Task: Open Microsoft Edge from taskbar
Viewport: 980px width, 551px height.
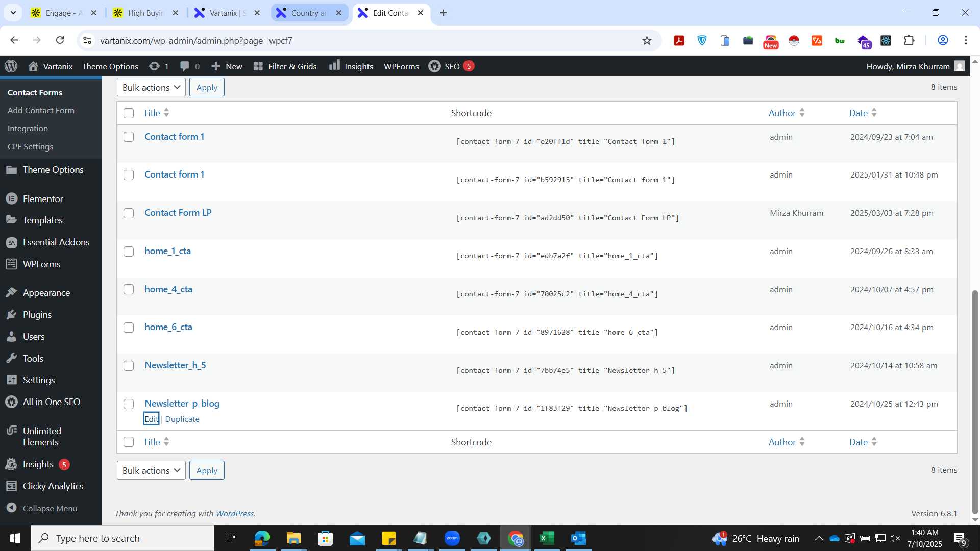Action: click(262, 538)
